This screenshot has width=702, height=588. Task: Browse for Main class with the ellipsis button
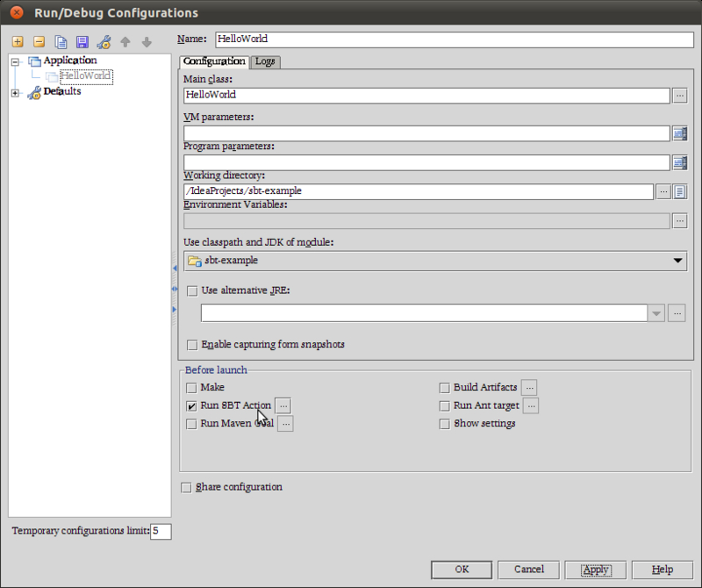click(679, 96)
